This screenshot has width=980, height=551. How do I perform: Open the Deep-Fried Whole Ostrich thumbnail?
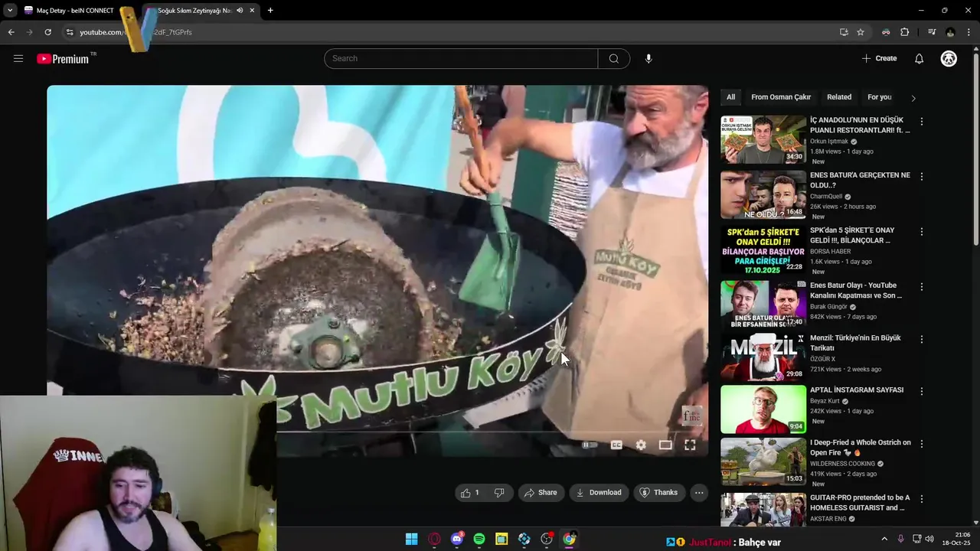pos(763,461)
